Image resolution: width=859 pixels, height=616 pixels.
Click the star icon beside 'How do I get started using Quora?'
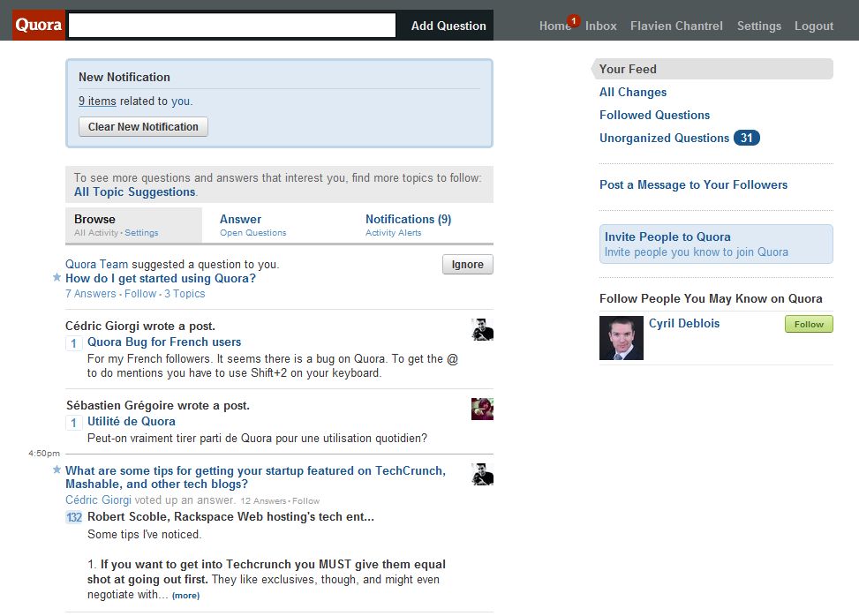click(57, 277)
